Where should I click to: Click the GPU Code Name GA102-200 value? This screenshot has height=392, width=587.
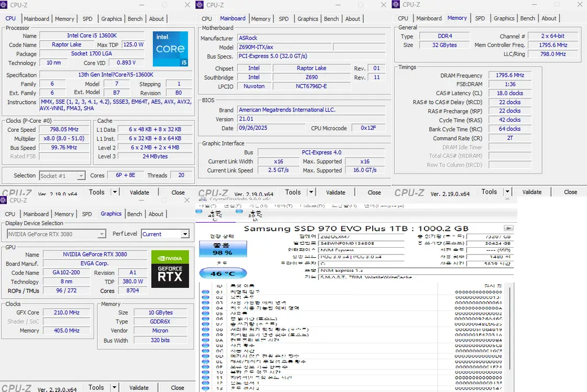[66, 272]
